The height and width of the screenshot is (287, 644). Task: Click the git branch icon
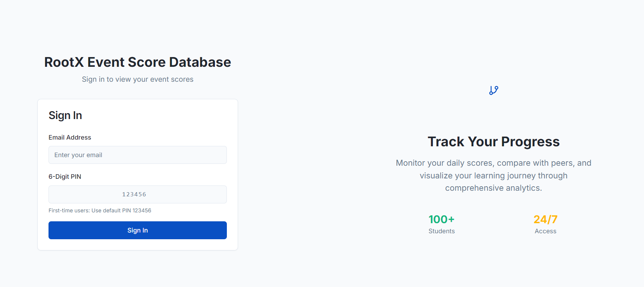click(494, 90)
